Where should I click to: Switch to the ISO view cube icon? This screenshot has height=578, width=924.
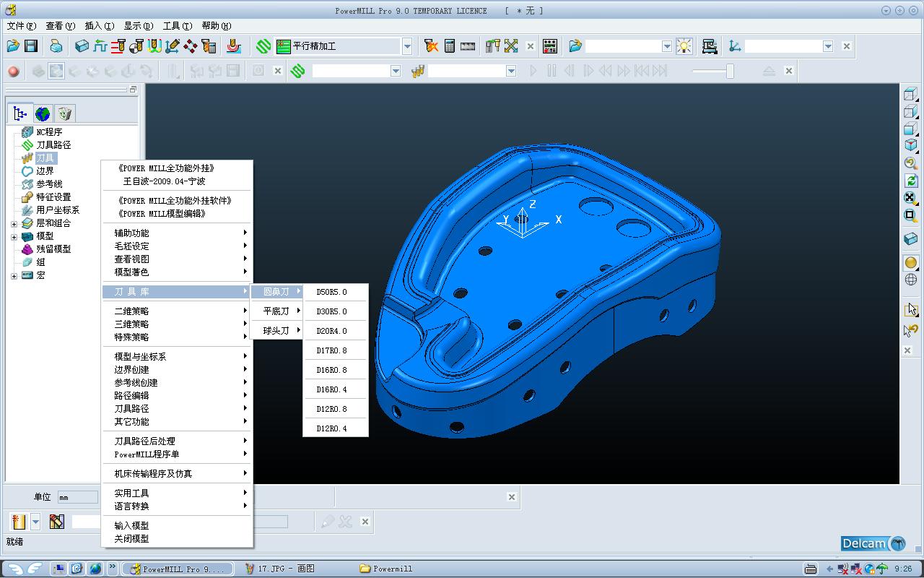pos(910,145)
